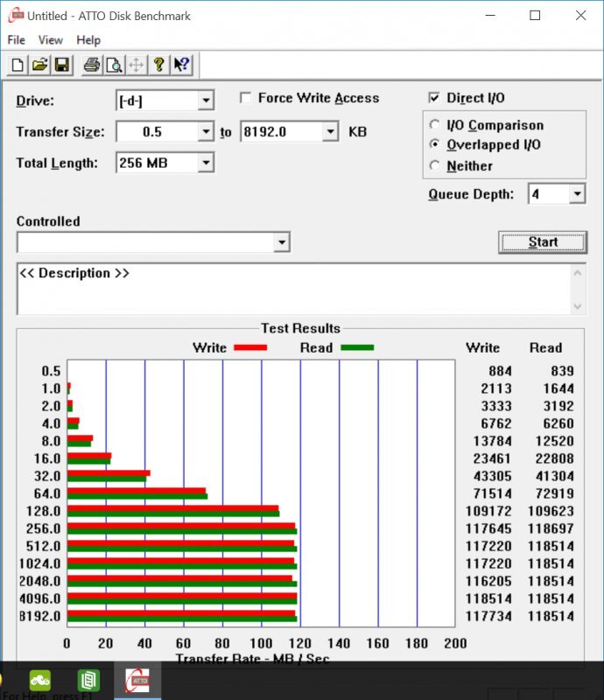Activate the context help pointer icon
The width and height of the screenshot is (604, 700).
(181, 65)
